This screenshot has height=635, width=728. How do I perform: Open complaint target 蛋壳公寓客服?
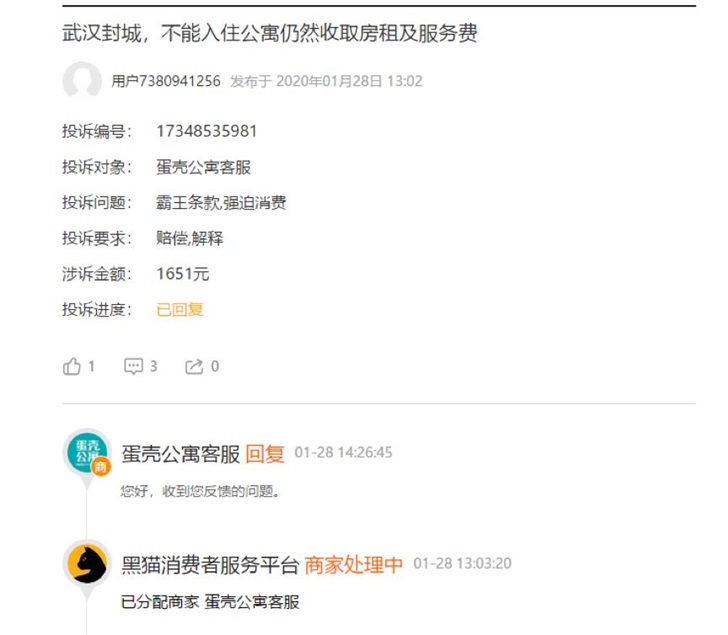point(203,167)
